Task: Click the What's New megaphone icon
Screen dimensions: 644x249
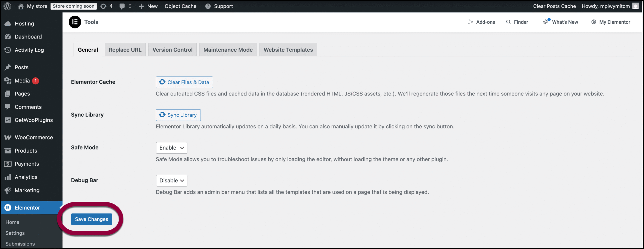Action: (545, 22)
